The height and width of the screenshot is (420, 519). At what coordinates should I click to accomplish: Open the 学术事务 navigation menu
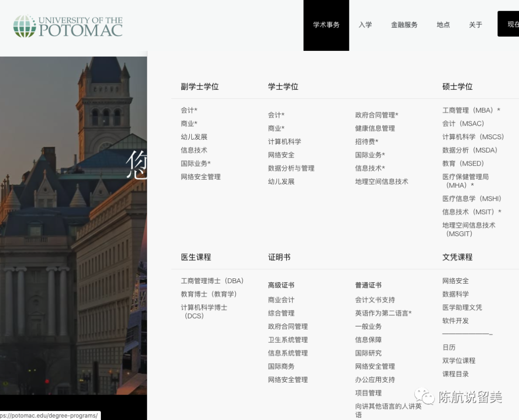point(326,25)
